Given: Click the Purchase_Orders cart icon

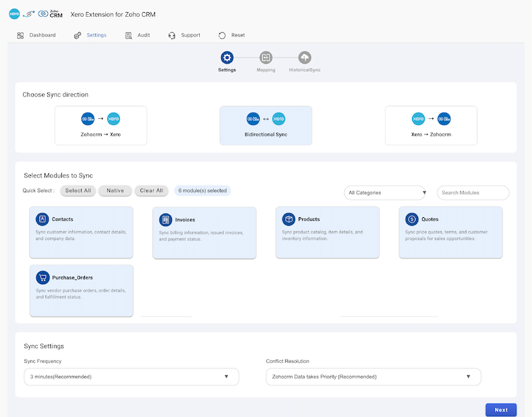Looking at the screenshot, I should coord(42,277).
